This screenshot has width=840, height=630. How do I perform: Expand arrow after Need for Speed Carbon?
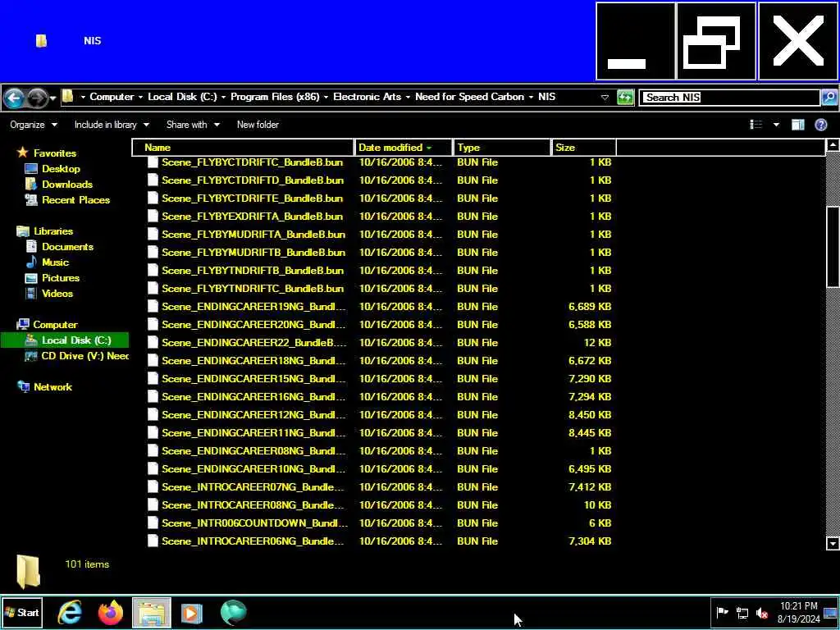(x=531, y=98)
